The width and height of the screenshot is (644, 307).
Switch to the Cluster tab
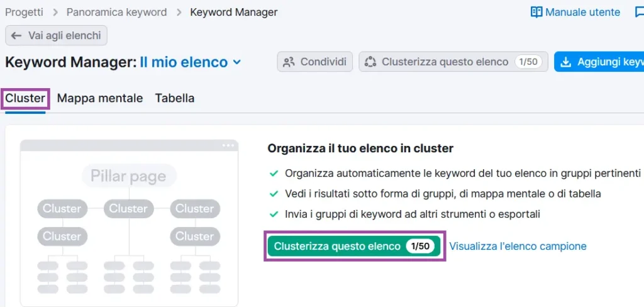tap(25, 98)
